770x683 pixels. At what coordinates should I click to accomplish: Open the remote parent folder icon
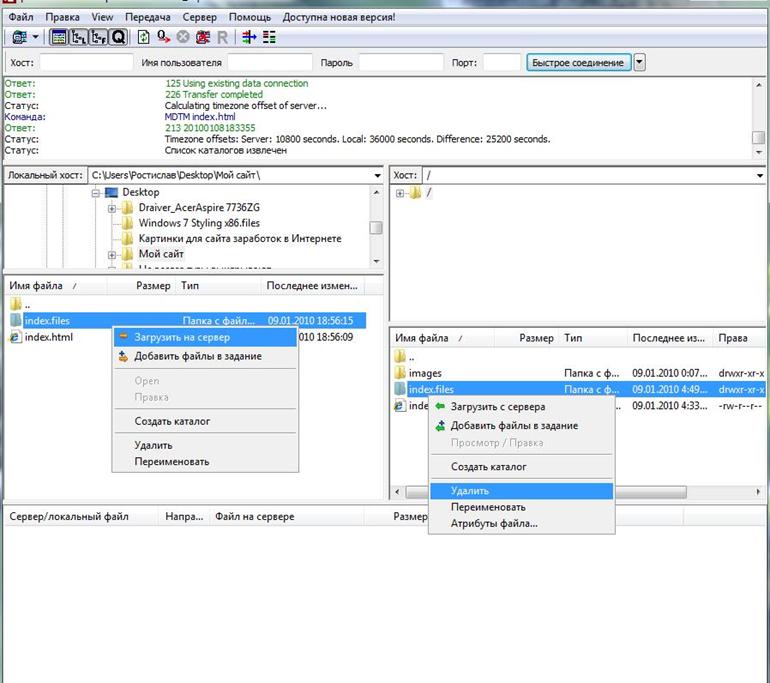point(400,356)
